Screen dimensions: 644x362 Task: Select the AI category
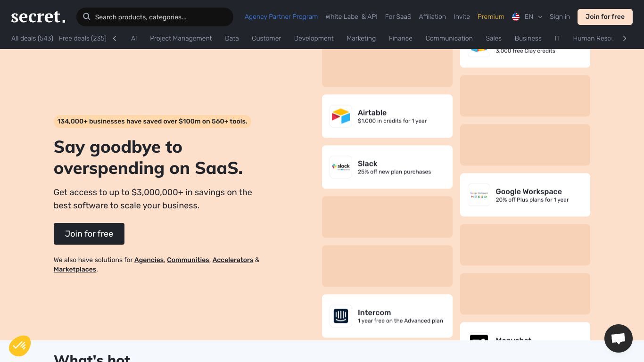(134, 38)
